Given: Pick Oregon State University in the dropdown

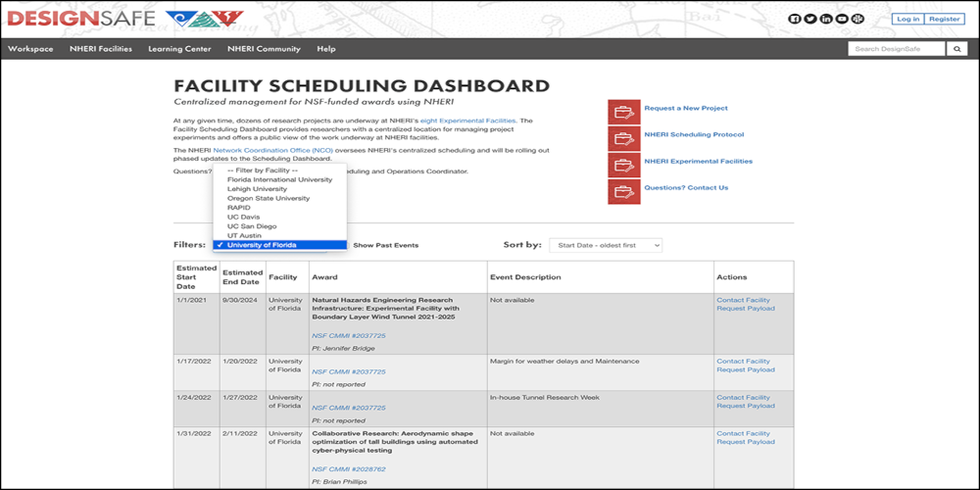Looking at the screenshot, I should coord(279,198).
